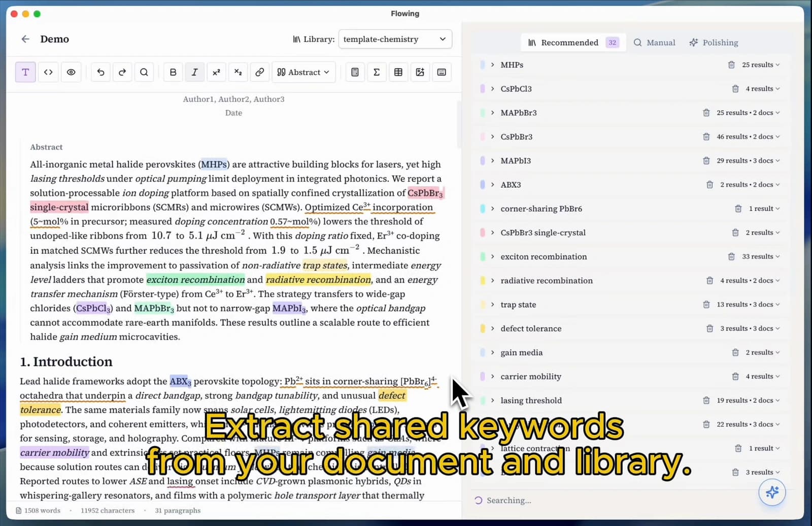812x526 pixels.
Task: Expand the CsPbCl3 keyword row
Action: point(492,88)
